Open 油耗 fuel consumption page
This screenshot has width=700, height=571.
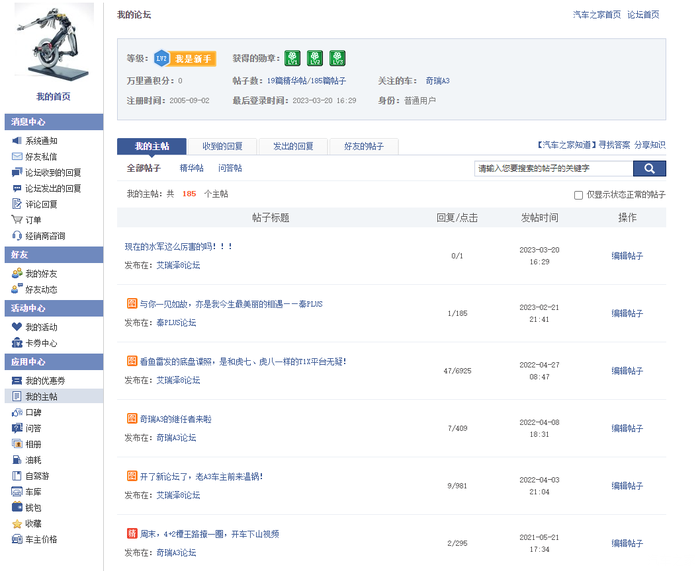33,460
